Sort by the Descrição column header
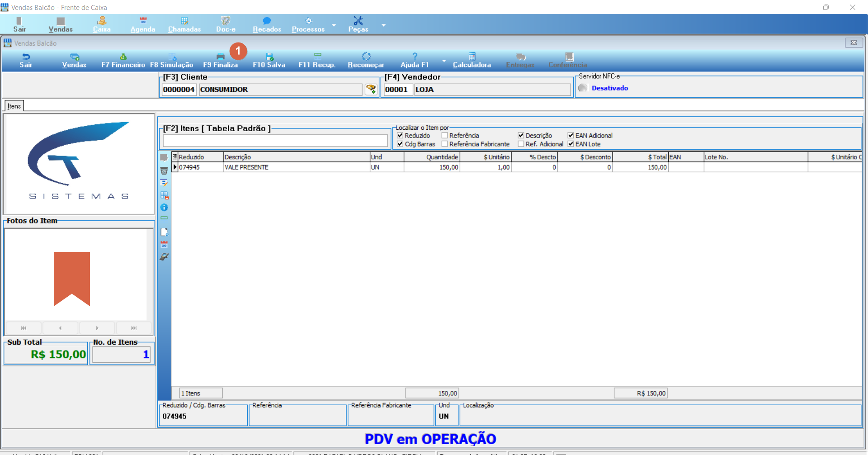 297,157
